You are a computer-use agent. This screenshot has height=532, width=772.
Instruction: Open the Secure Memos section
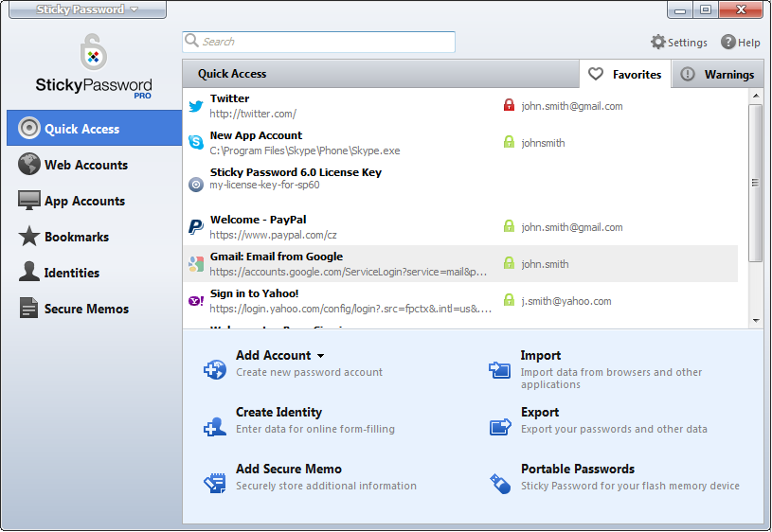coord(95,308)
